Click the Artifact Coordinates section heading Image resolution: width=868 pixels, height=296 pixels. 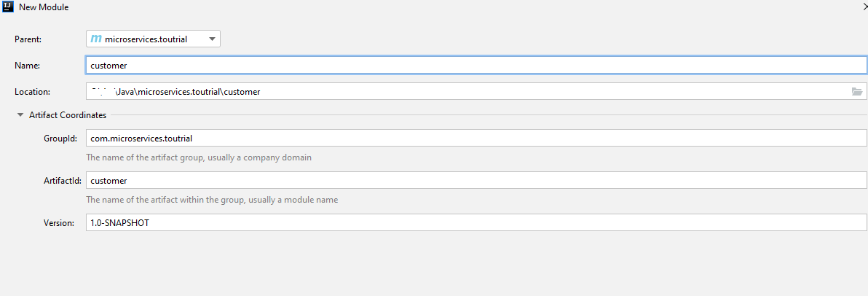point(68,115)
